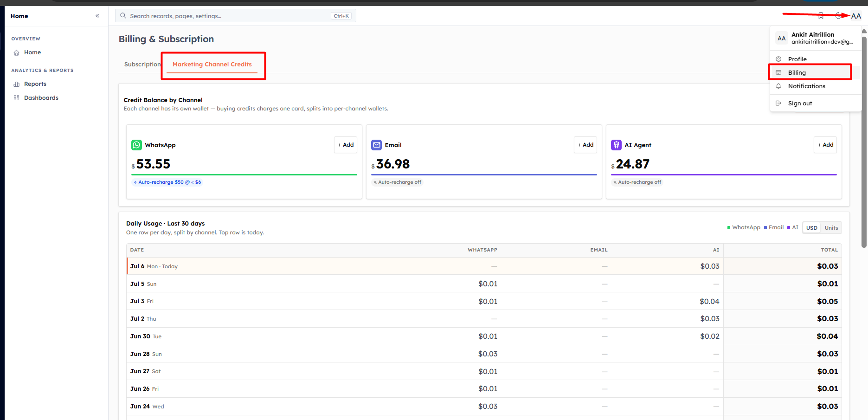Switch usage table to Units
The image size is (868, 420).
click(831, 228)
